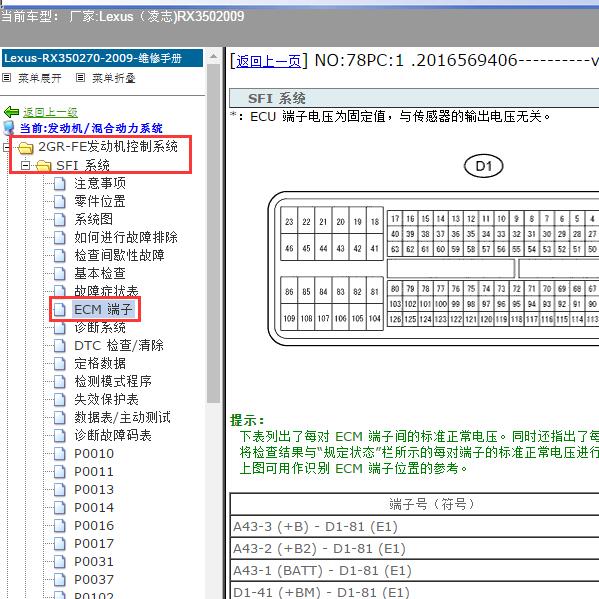Click the 返回上一级 link in sidebar

50,112
